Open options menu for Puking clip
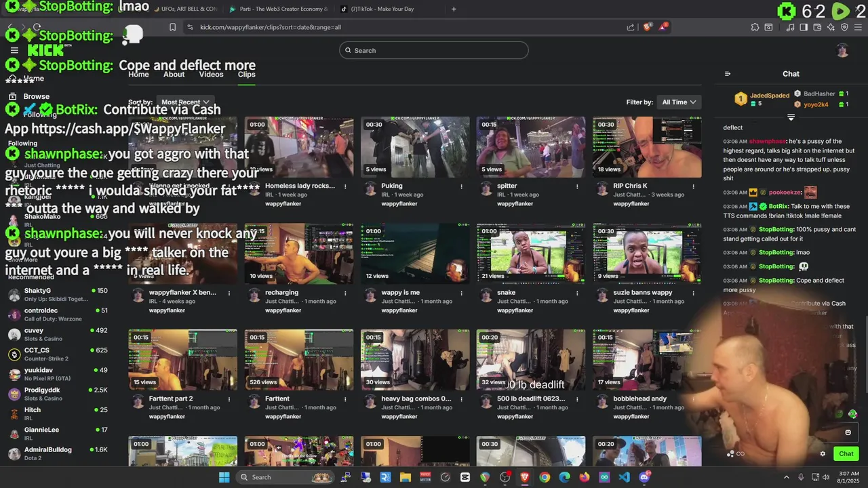 [461, 186]
